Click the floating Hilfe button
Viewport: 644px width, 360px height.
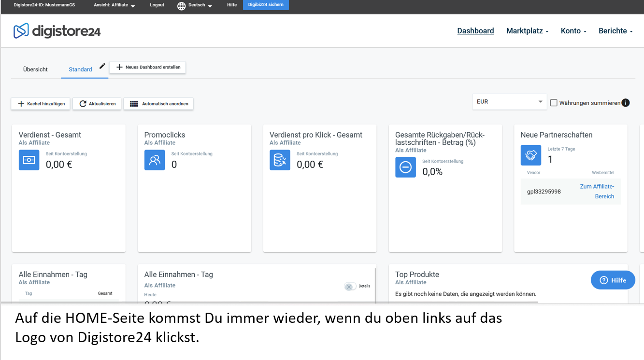point(613,280)
